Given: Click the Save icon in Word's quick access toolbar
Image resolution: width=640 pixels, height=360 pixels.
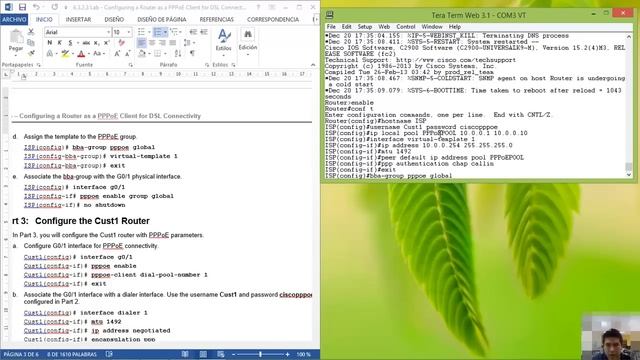Looking at the screenshot, I should (x=22, y=7).
